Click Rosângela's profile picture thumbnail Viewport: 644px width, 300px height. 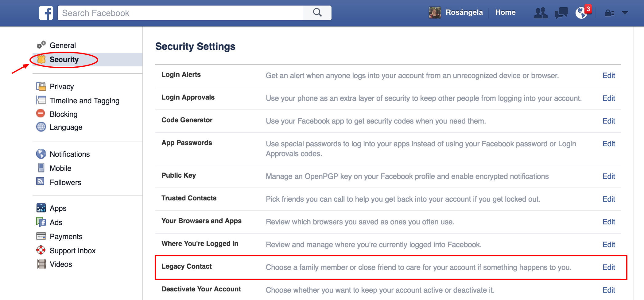point(435,13)
